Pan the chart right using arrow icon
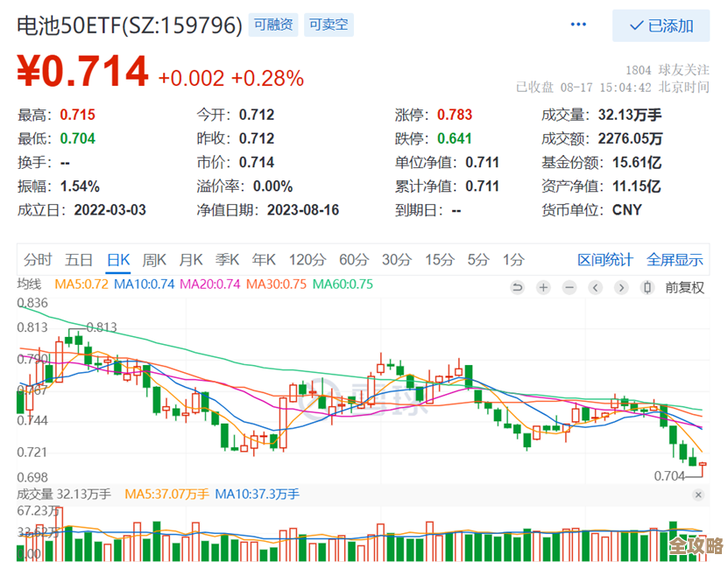The height and width of the screenshot is (562, 728). pyautogui.click(x=622, y=286)
